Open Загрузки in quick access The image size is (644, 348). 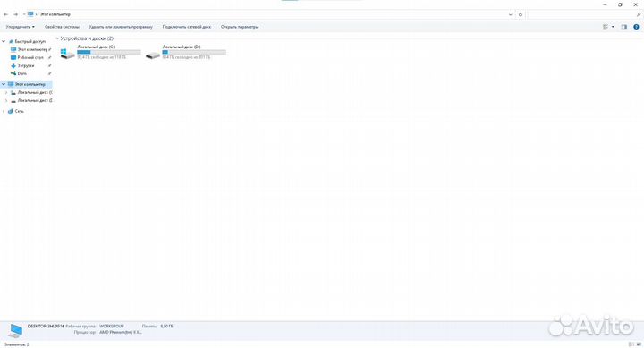click(26, 65)
